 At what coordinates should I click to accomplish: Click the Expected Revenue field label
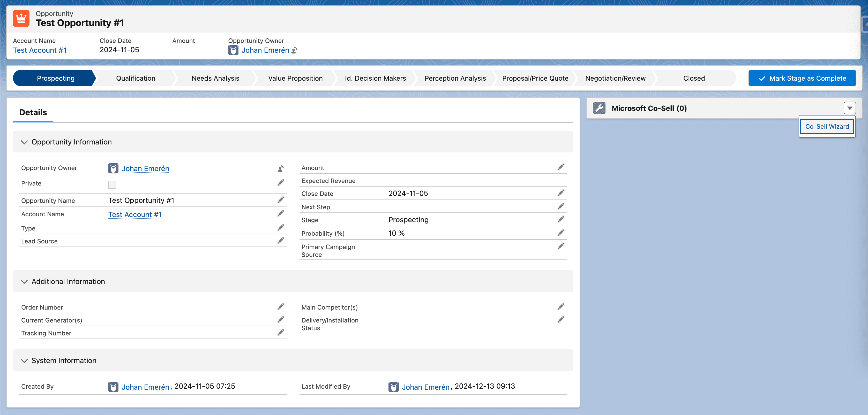pyautogui.click(x=328, y=181)
